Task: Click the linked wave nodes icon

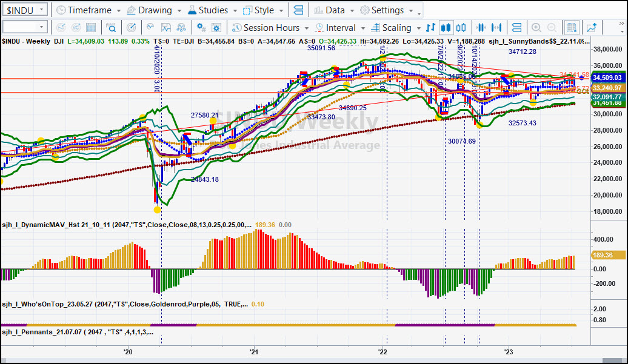Action: [x=181, y=28]
